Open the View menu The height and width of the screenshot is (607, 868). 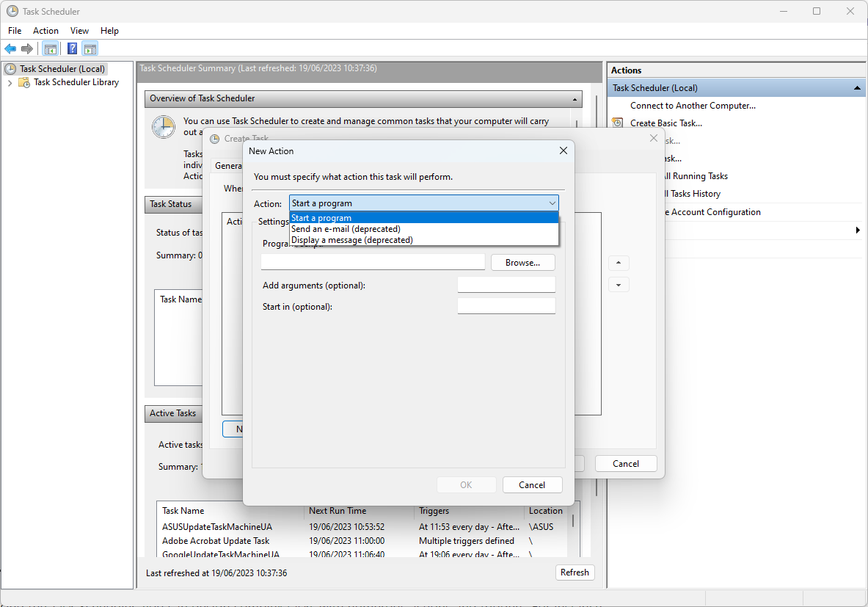tap(79, 31)
